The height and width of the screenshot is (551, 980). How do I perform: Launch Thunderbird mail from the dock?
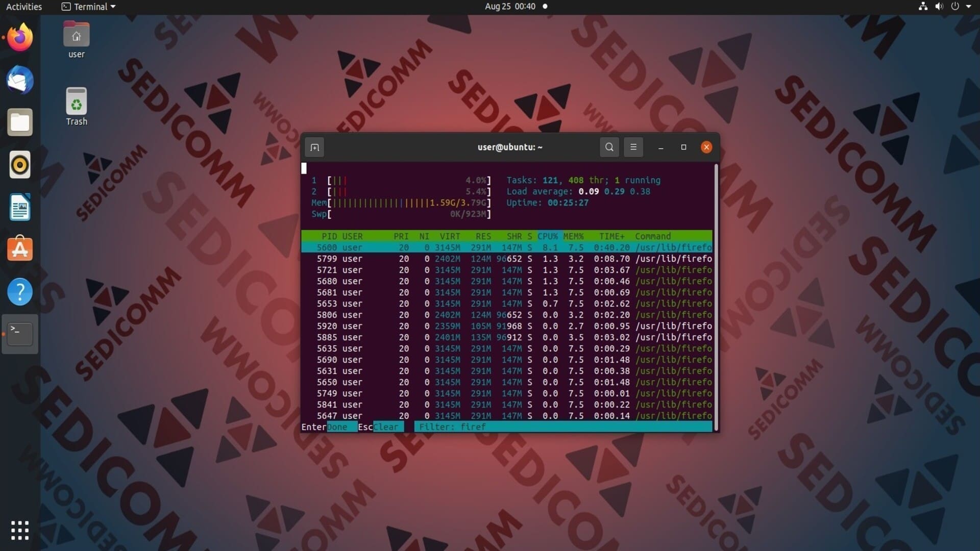pos(20,80)
